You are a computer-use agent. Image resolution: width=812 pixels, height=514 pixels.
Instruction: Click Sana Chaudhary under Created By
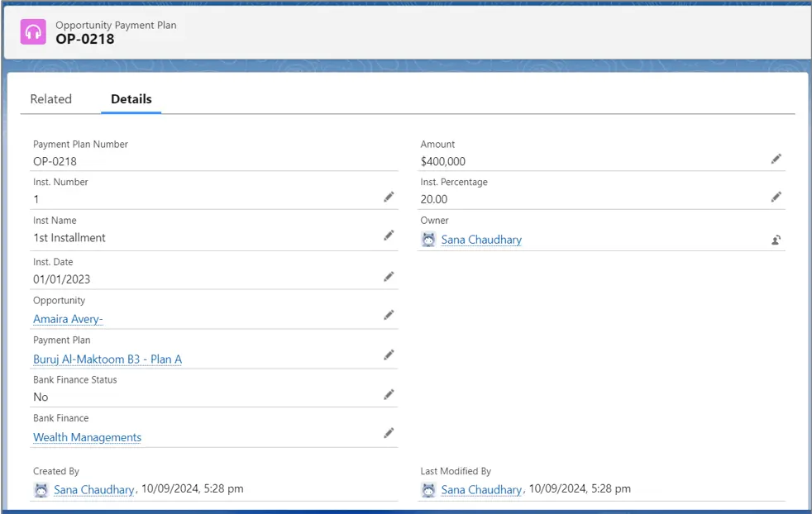click(x=93, y=489)
